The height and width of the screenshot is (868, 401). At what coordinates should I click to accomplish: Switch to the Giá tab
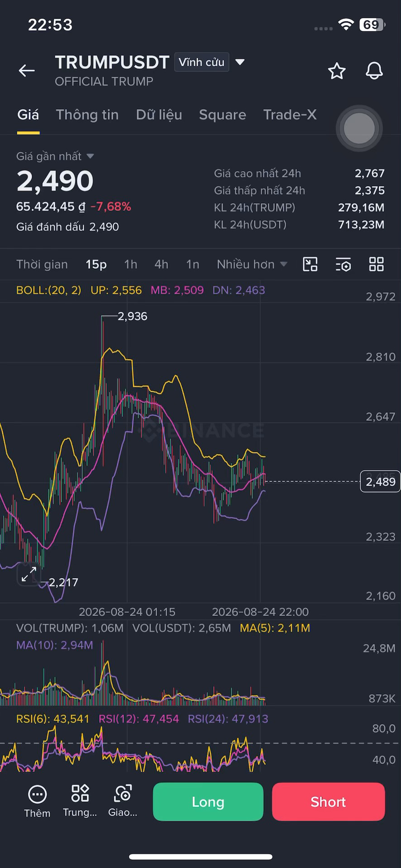28,115
